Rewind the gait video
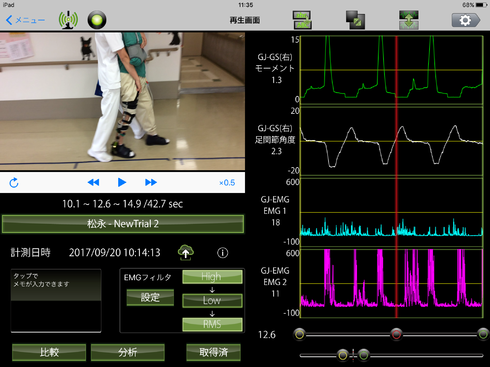The width and height of the screenshot is (490, 367). [x=93, y=182]
